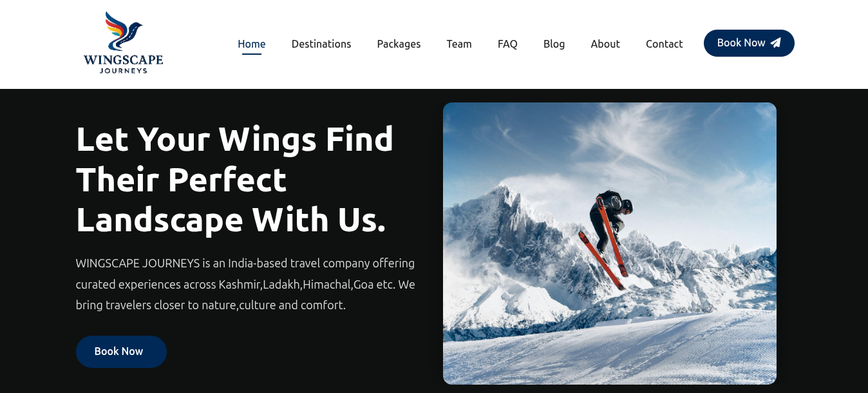The height and width of the screenshot is (393, 868).
Task: Click 'Landscape With Us.' heading line
Action: [231, 220]
